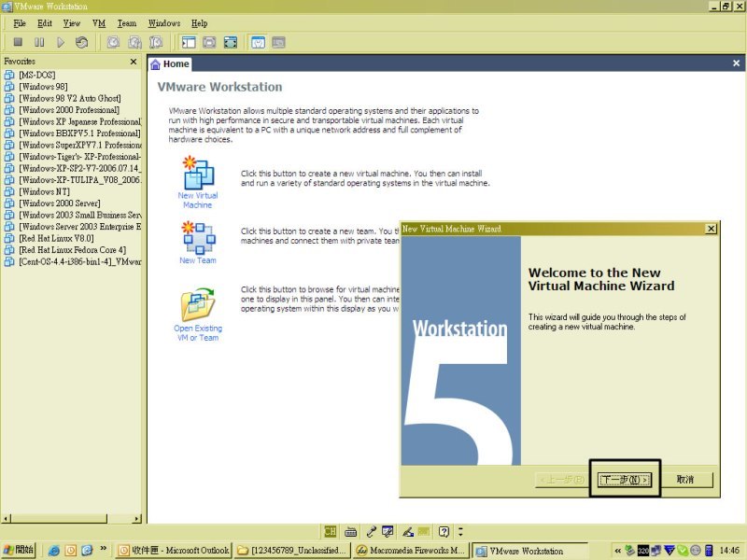Click the Quick Switch toolbar icon
Image resolution: width=747 pixels, height=560 pixels.
(x=209, y=42)
